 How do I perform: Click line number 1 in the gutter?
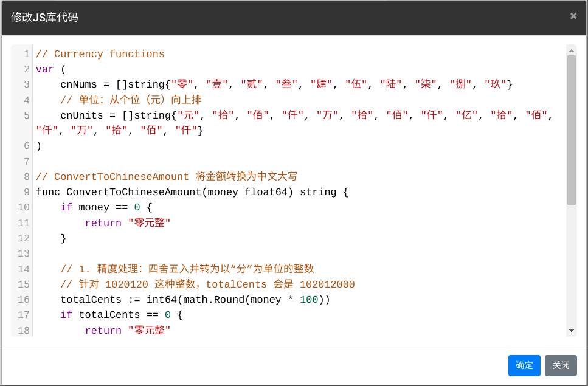(x=26, y=54)
